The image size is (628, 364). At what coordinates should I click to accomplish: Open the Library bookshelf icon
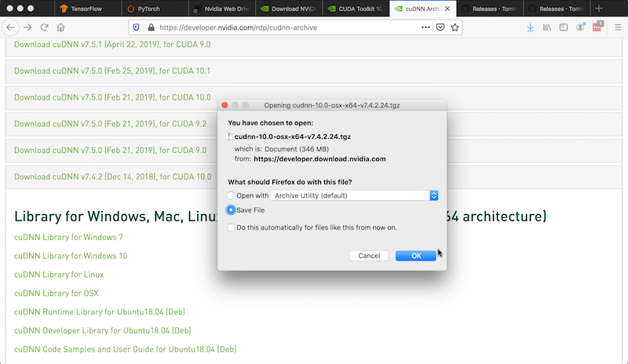click(546, 27)
